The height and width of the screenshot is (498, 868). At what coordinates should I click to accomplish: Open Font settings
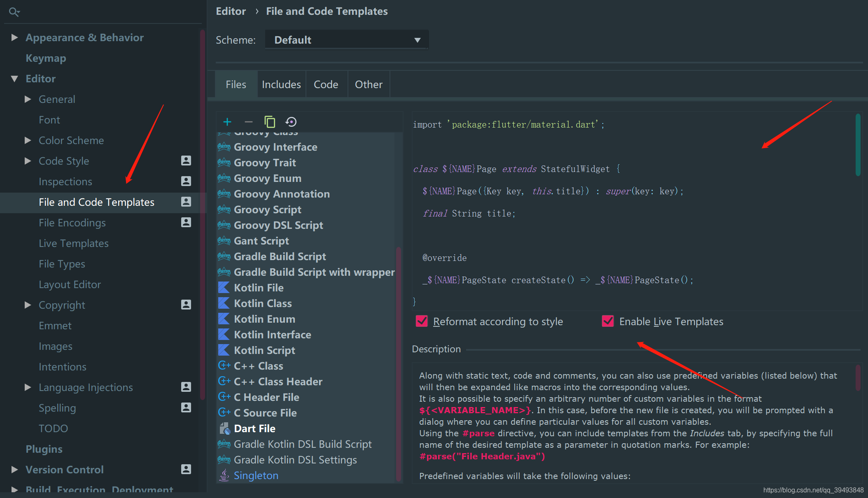[49, 120]
